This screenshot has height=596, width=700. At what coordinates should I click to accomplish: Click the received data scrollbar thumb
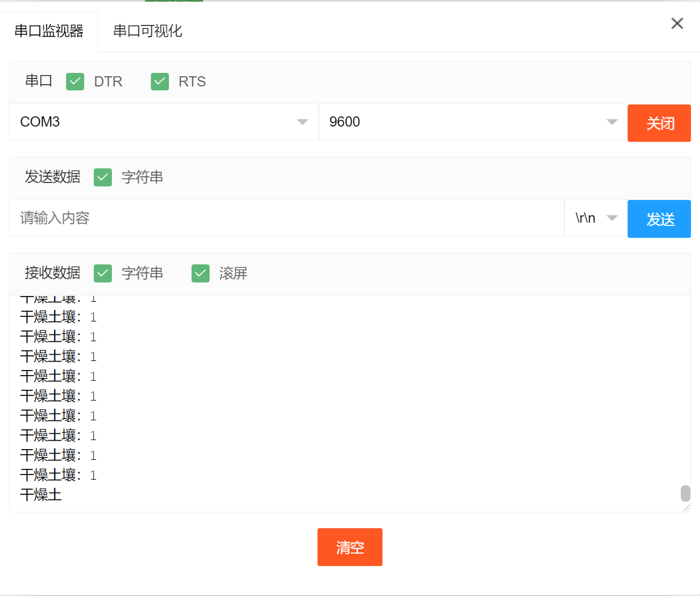pos(685,493)
